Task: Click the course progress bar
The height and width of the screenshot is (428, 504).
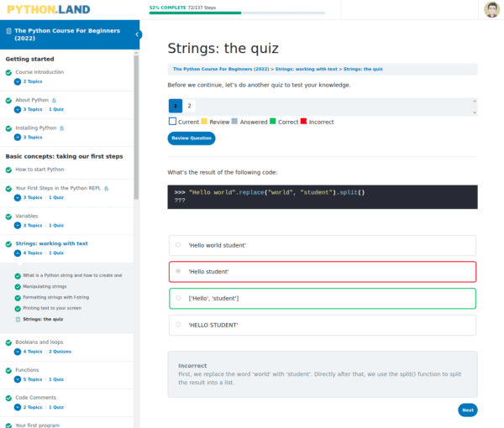Action: coord(237,13)
